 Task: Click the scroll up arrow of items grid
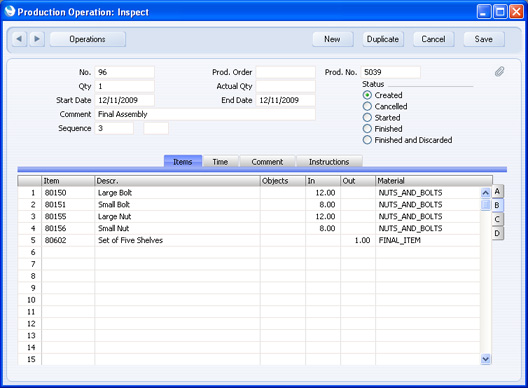point(485,193)
